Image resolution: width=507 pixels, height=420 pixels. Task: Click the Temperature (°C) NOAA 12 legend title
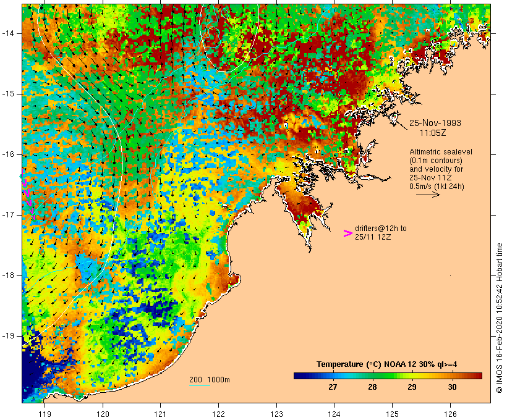point(388,364)
